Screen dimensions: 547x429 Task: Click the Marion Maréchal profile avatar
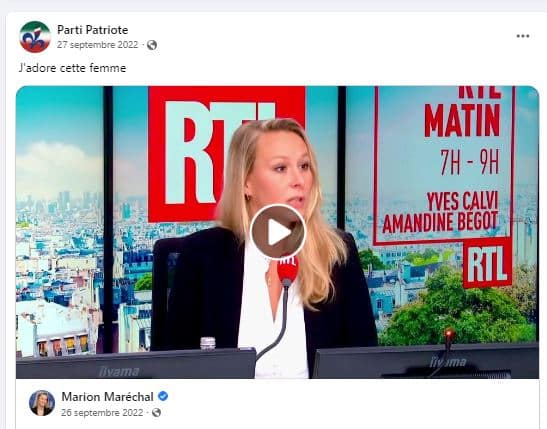(42, 403)
